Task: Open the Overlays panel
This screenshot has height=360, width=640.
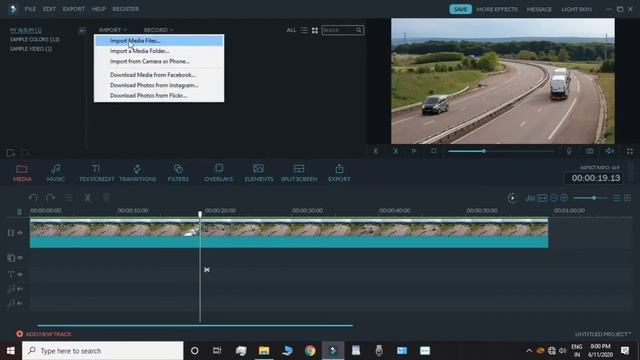Action: (x=218, y=173)
